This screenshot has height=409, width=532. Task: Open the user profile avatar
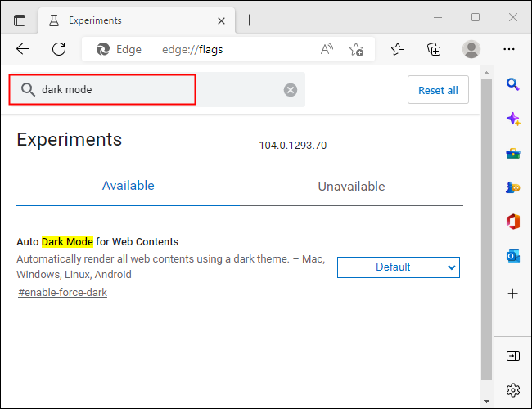[471, 49]
